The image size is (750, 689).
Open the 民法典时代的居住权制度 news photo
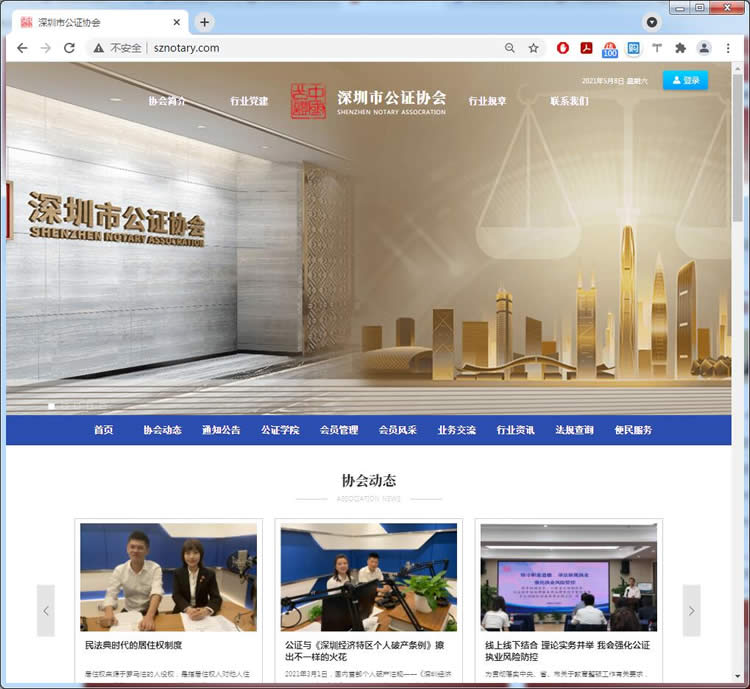coord(168,577)
